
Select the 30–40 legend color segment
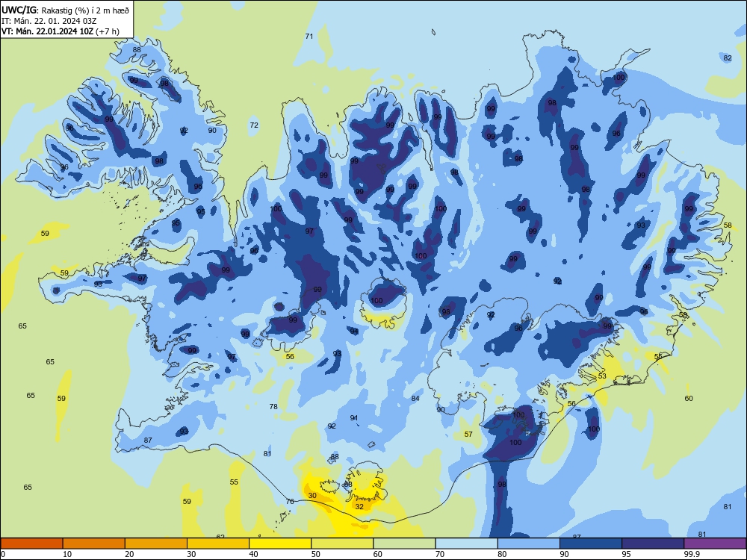pyautogui.click(x=218, y=544)
